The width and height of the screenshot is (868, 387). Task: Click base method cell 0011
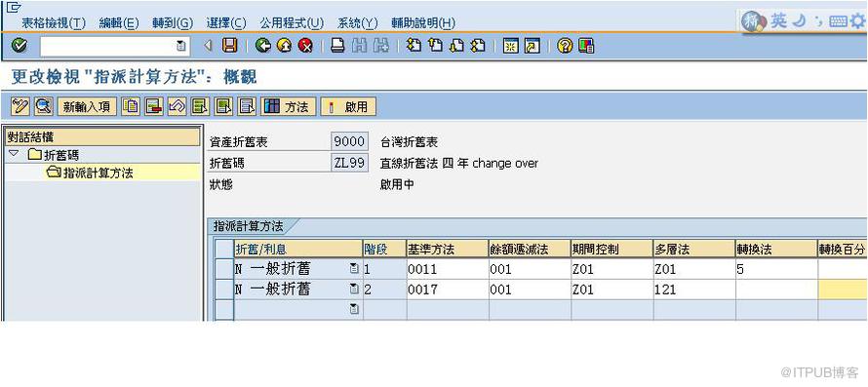448,269
